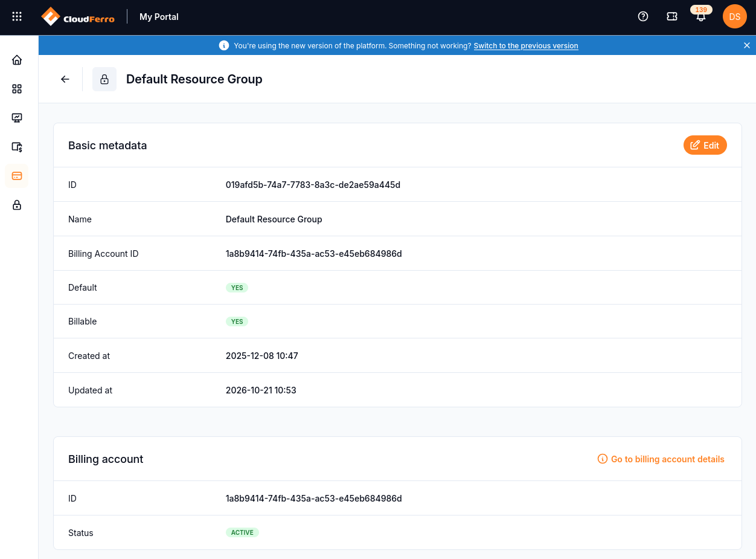Click My Portal in the top bar

(159, 17)
